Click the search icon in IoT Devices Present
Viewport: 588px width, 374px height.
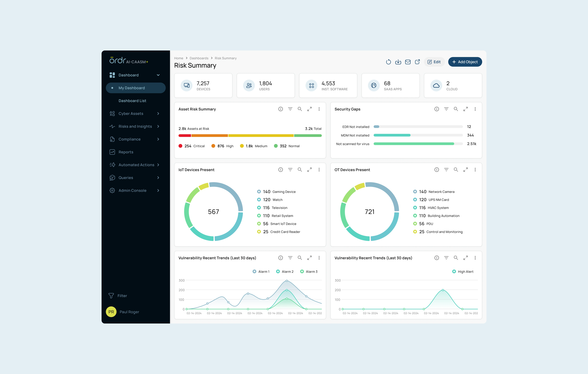point(300,170)
